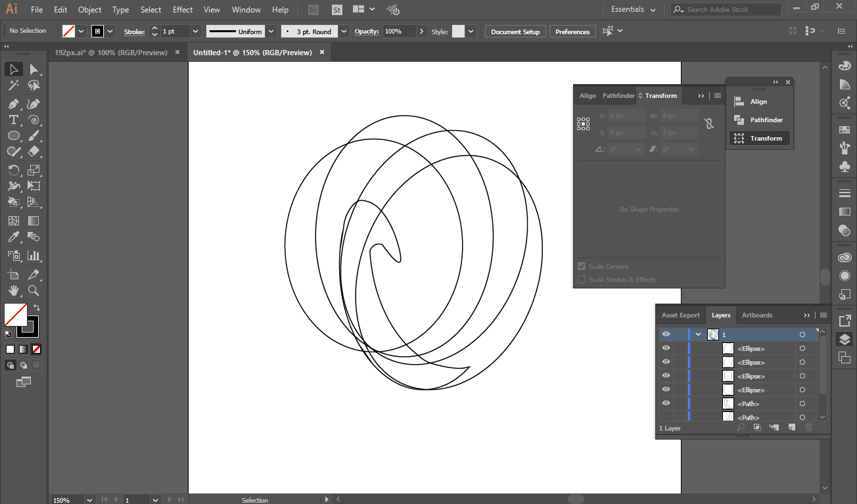857x504 pixels.
Task: Open the Effect menu
Action: coord(183,10)
